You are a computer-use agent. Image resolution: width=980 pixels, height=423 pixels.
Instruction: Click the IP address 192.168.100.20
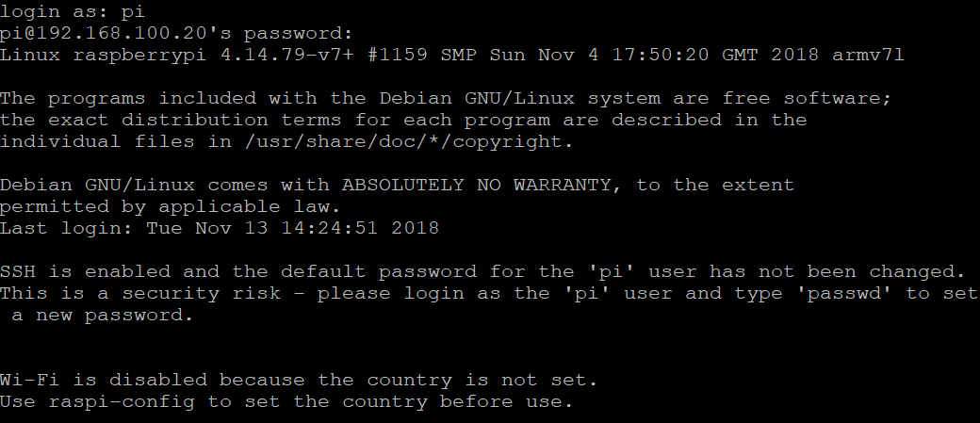coord(122,33)
